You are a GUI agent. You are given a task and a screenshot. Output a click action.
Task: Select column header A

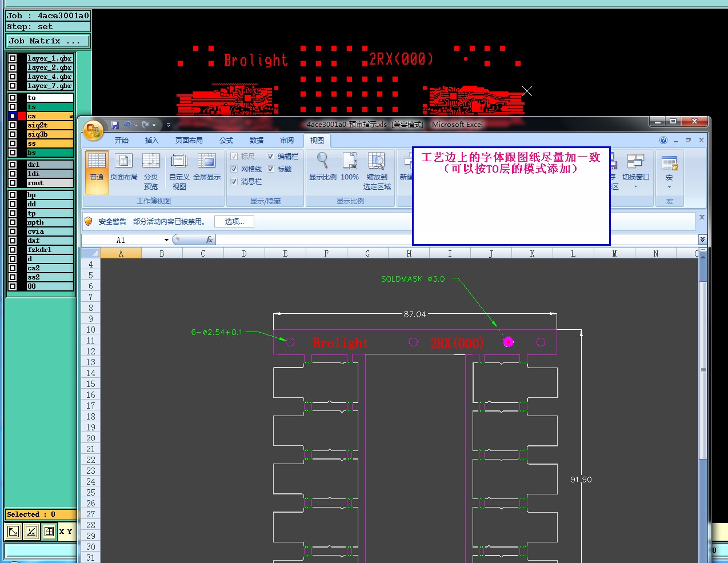pos(121,253)
